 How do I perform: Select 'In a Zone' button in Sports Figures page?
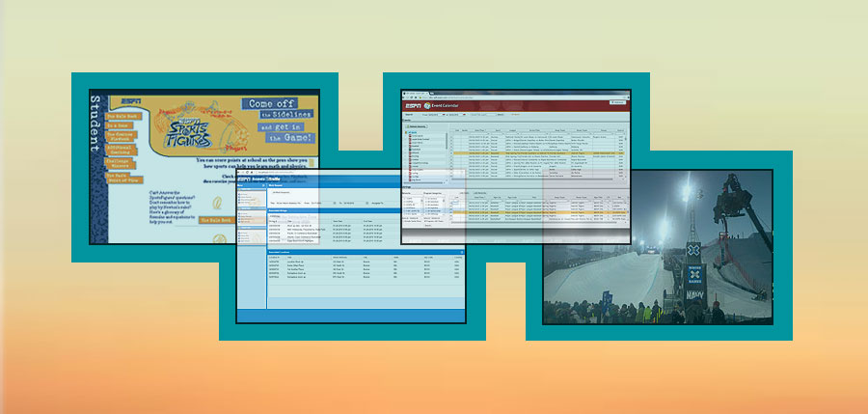click(117, 125)
